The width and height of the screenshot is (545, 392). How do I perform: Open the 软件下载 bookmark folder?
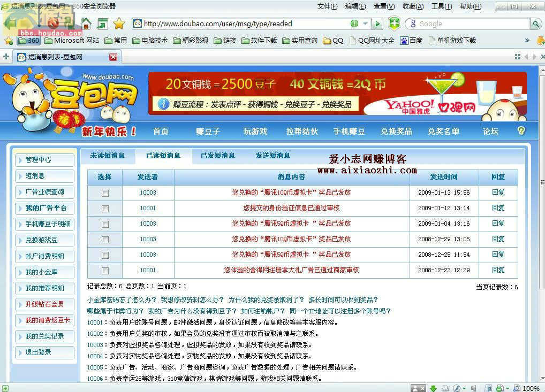click(259, 41)
